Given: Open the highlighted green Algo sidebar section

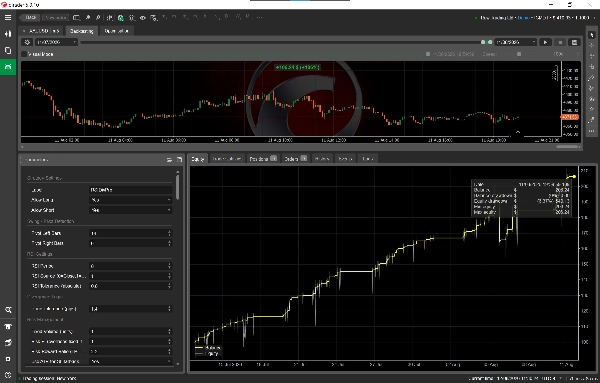Looking at the screenshot, I should pos(8,67).
